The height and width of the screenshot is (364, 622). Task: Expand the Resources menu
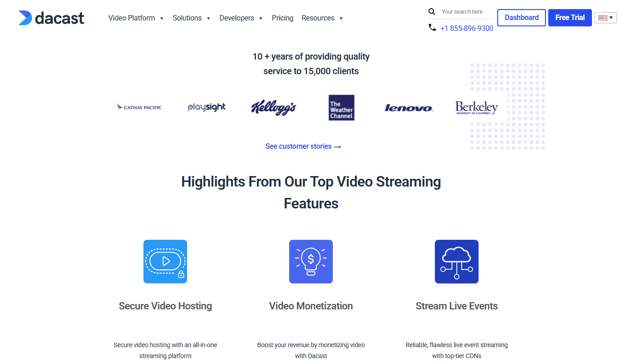pos(322,18)
